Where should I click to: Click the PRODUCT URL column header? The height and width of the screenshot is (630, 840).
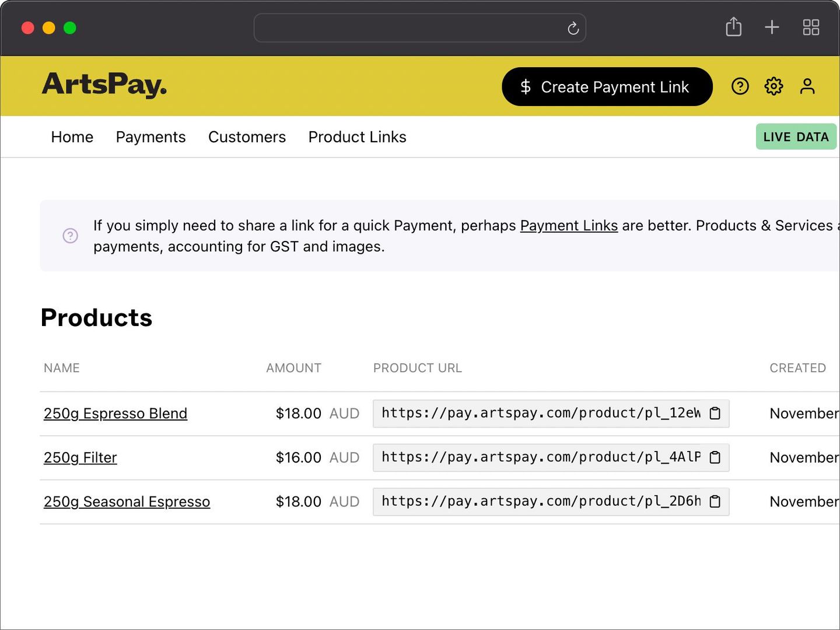pos(418,368)
